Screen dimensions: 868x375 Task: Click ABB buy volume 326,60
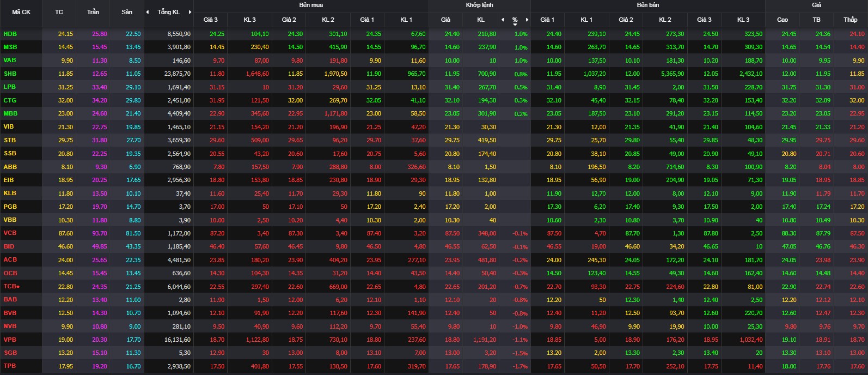pyautogui.click(x=417, y=167)
